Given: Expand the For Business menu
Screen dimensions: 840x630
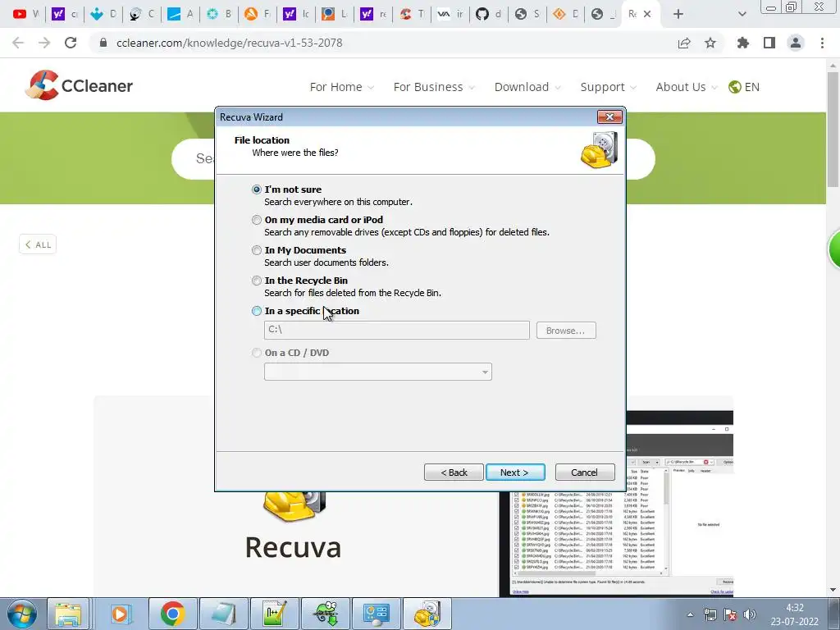Looking at the screenshot, I should tap(433, 87).
